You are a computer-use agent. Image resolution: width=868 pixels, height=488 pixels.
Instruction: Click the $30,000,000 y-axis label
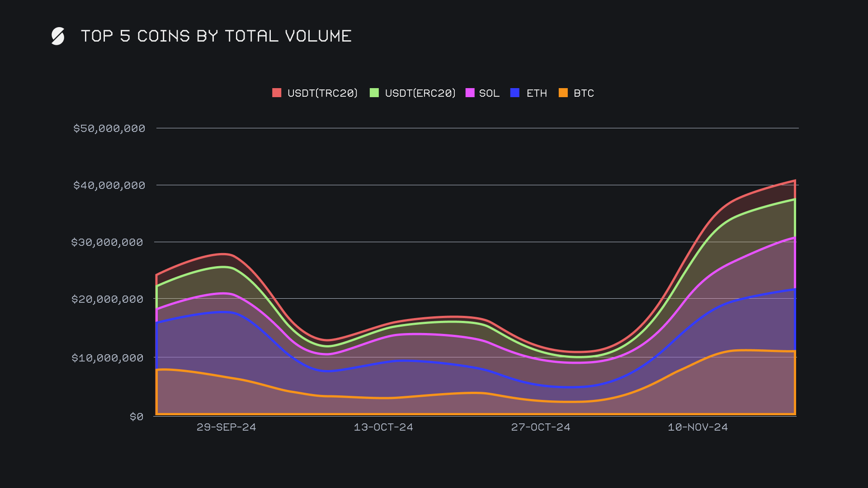click(x=107, y=242)
